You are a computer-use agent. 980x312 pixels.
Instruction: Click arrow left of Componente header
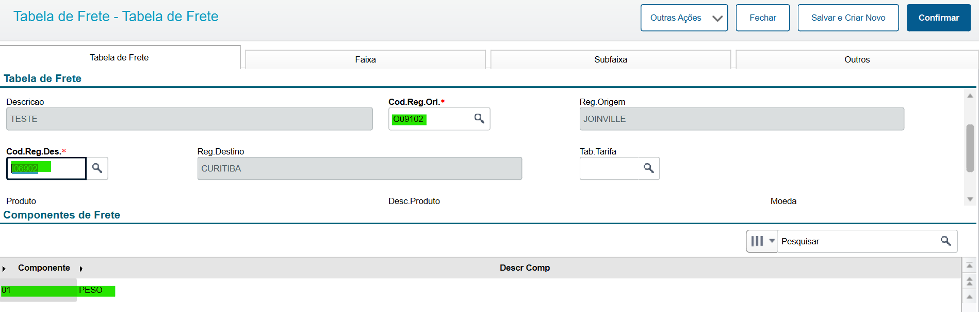coord(4,269)
